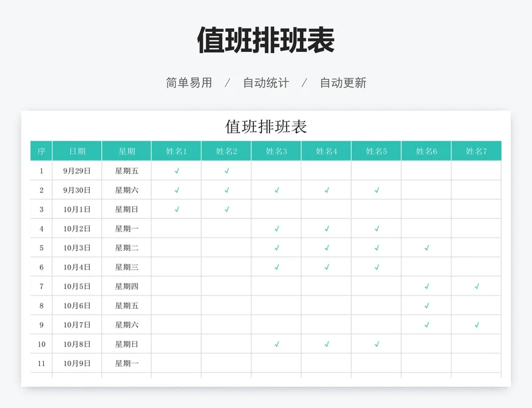Select 星期一 cell in the 10月9日 row
This screenshot has width=532, height=408.
click(126, 363)
